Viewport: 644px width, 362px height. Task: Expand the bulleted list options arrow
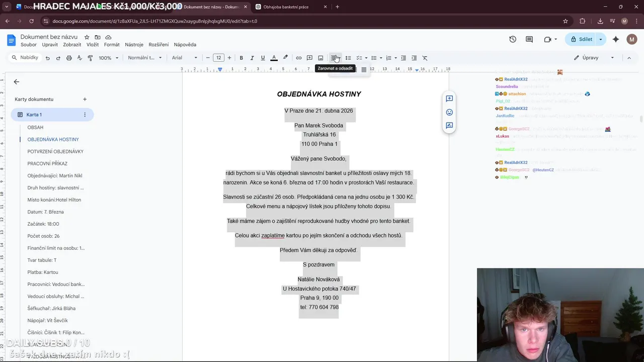pos(381,58)
